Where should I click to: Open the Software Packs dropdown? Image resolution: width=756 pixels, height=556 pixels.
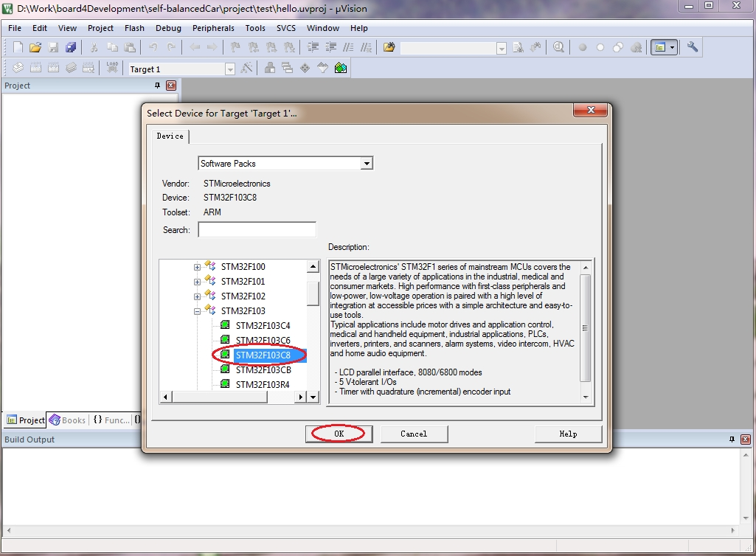[367, 164]
